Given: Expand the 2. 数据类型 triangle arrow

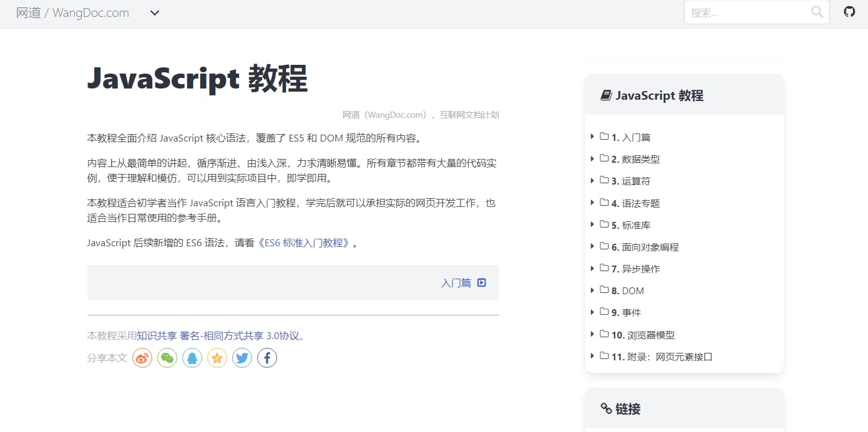Looking at the screenshot, I should (x=592, y=158).
